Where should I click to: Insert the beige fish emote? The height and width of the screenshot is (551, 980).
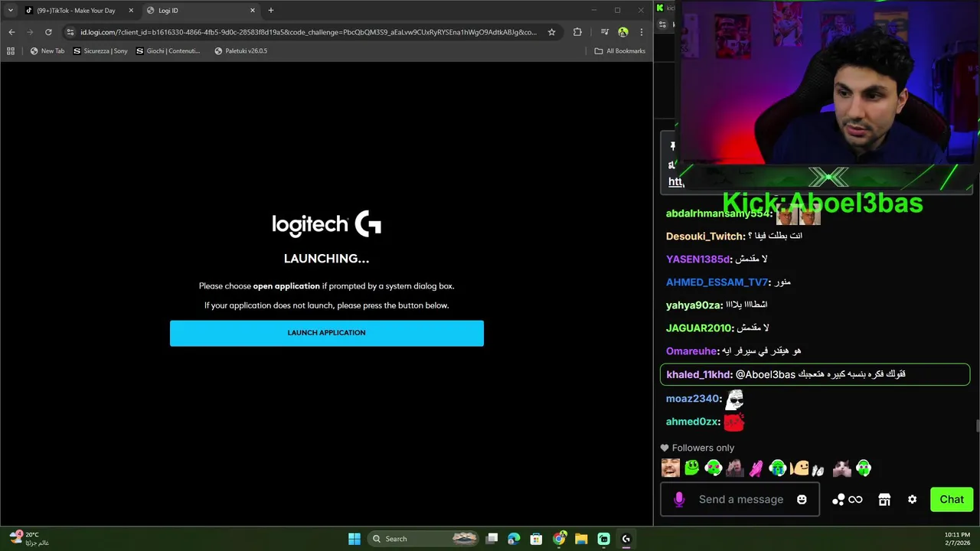click(x=799, y=468)
